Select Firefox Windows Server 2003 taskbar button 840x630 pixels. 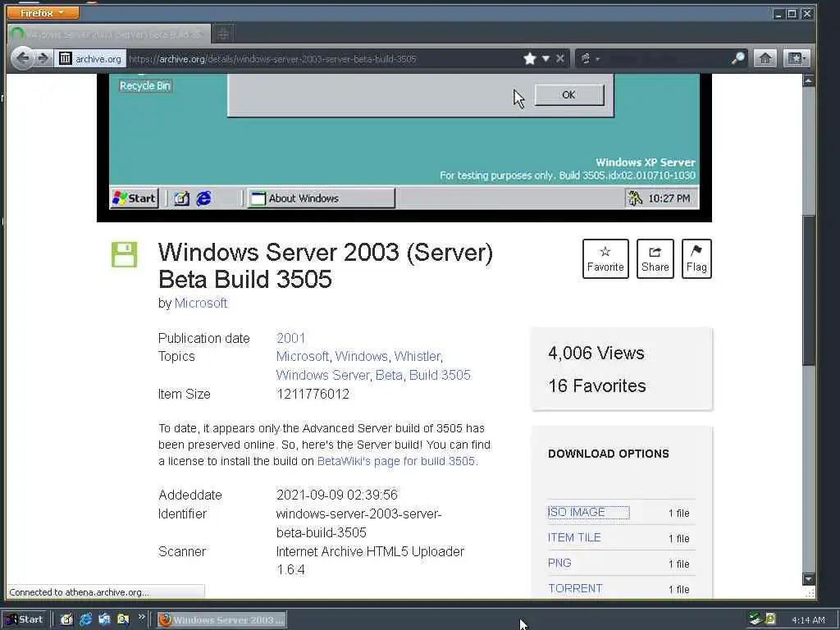(x=221, y=620)
